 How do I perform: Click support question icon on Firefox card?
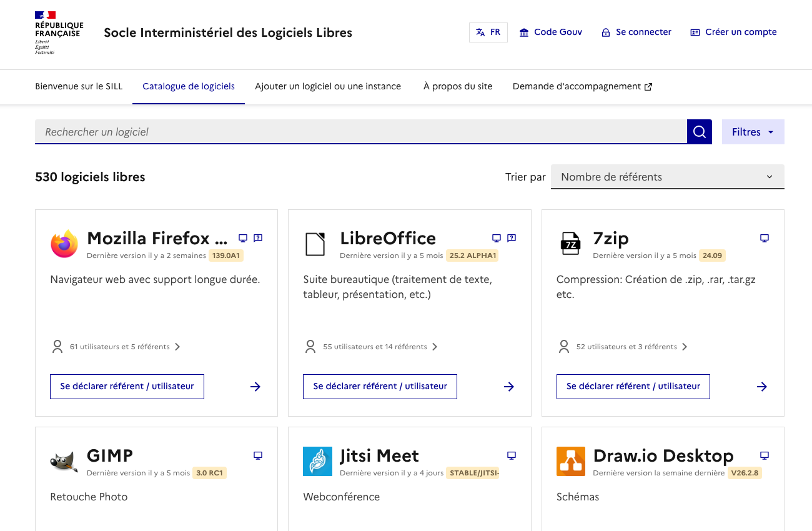tap(259, 238)
